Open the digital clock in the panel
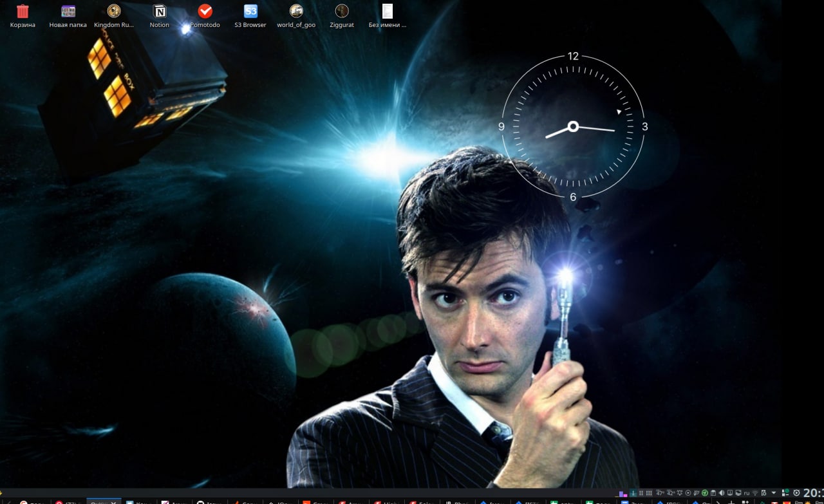The image size is (824, 504). (813, 493)
